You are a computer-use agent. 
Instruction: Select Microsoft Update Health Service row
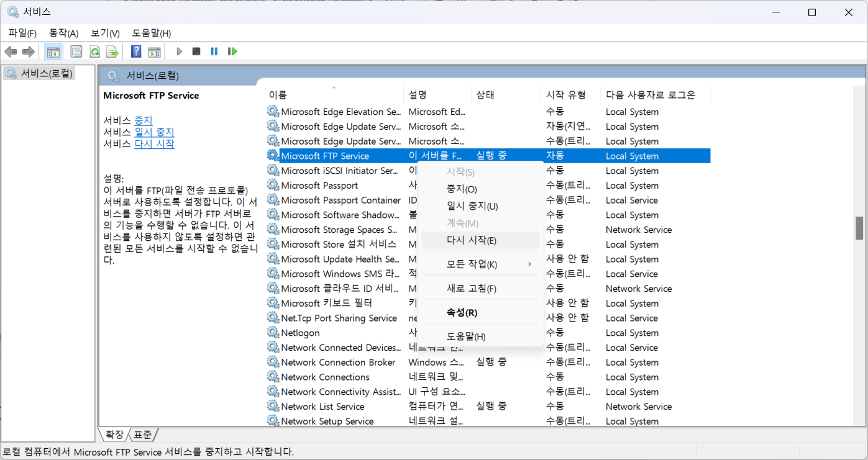click(x=488, y=259)
